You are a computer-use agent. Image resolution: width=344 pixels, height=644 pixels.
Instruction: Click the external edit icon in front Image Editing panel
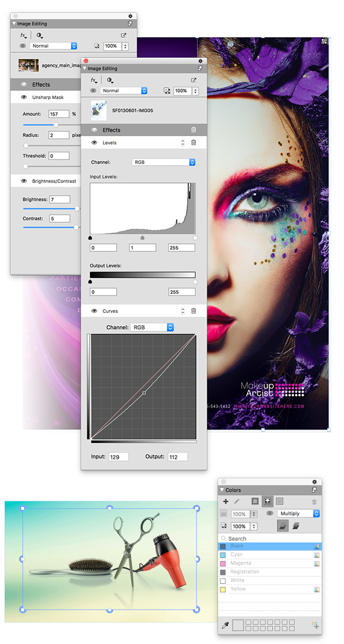click(193, 80)
